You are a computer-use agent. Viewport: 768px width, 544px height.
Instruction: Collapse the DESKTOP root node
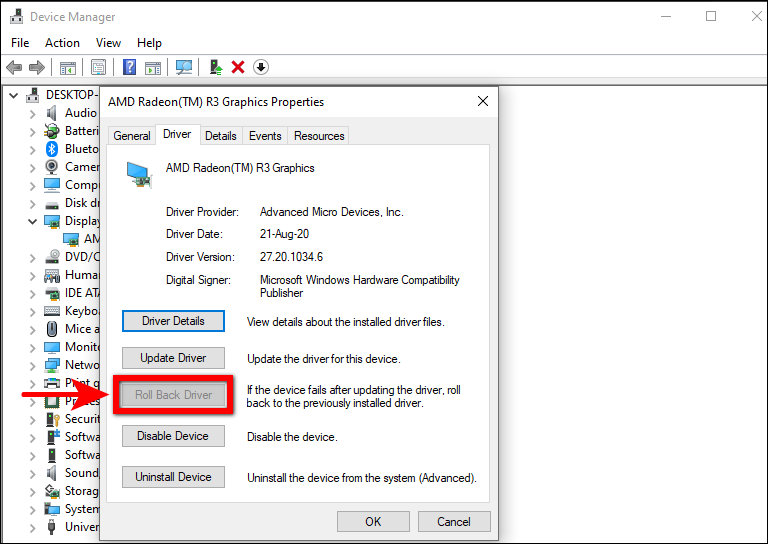[14, 95]
